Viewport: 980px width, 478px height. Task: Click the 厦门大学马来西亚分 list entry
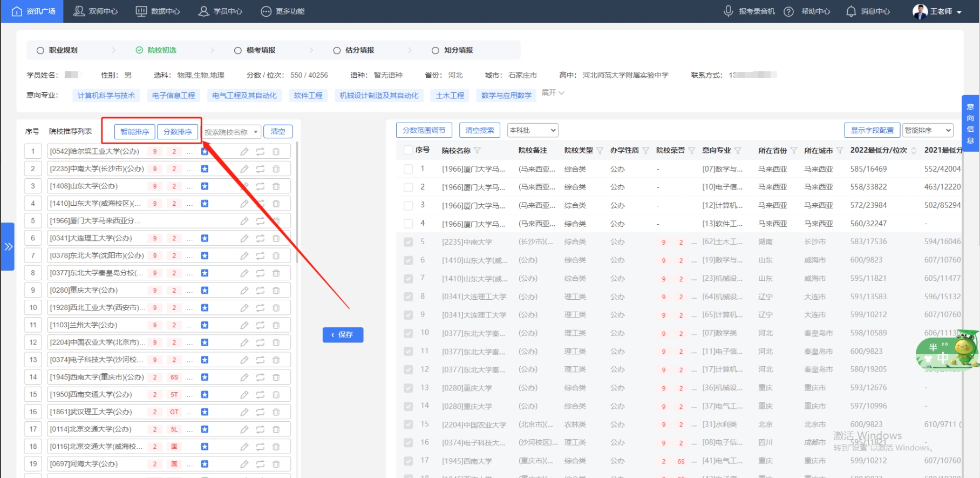(168, 221)
